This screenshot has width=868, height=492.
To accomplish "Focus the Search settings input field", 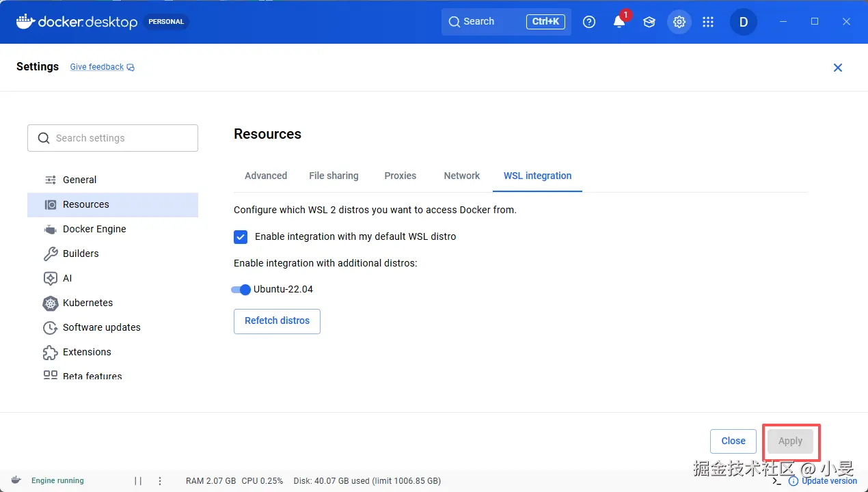I will (113, 138).
